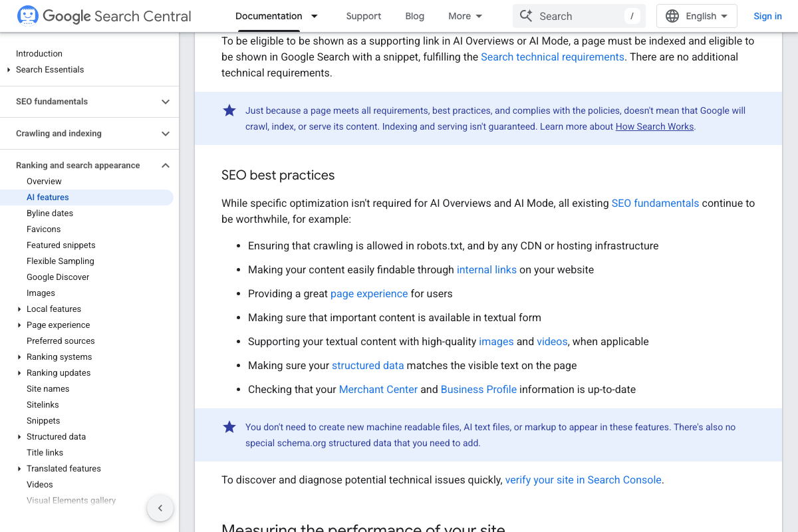The width and height of the screenshot is (798, 532).
Task: Open the internal links hyperlink
Action: pos(487,270)
